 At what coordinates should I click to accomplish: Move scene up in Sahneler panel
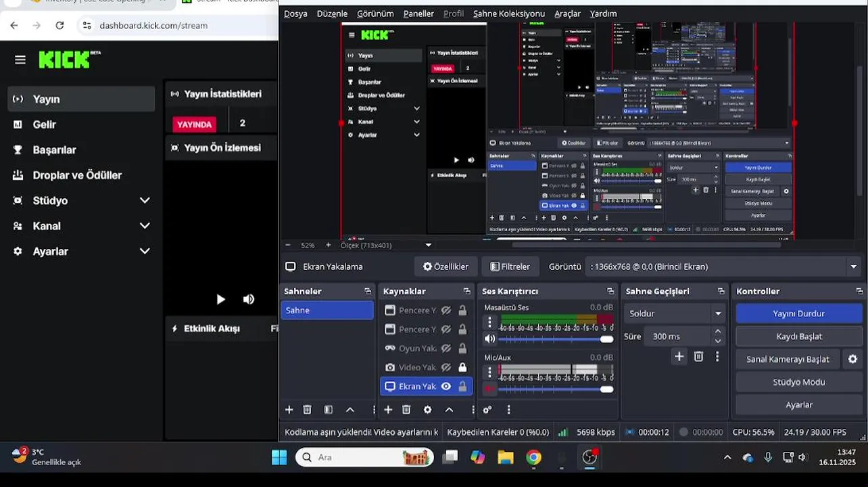(350, 410)
